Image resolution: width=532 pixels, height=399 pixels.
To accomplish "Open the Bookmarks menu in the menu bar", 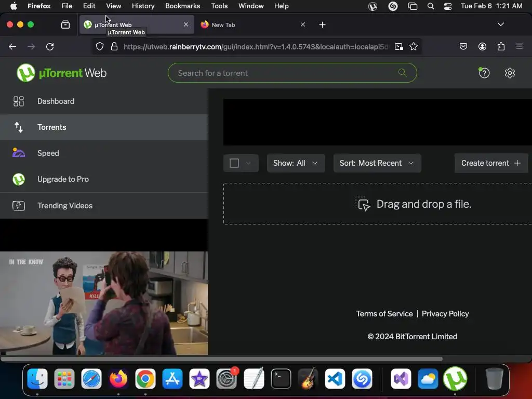I will (x=182, y=6).
